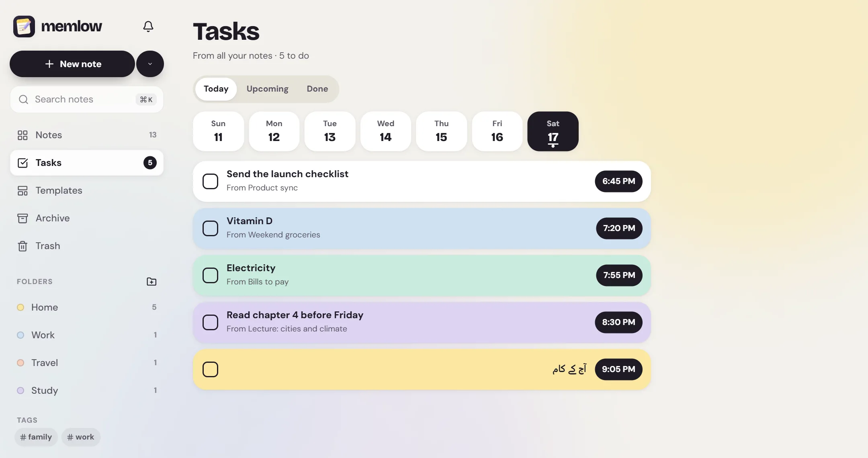Click the 8:30 PM time pill
The image size is (868, 458).
pyautogui.click(x=618, y=322)
